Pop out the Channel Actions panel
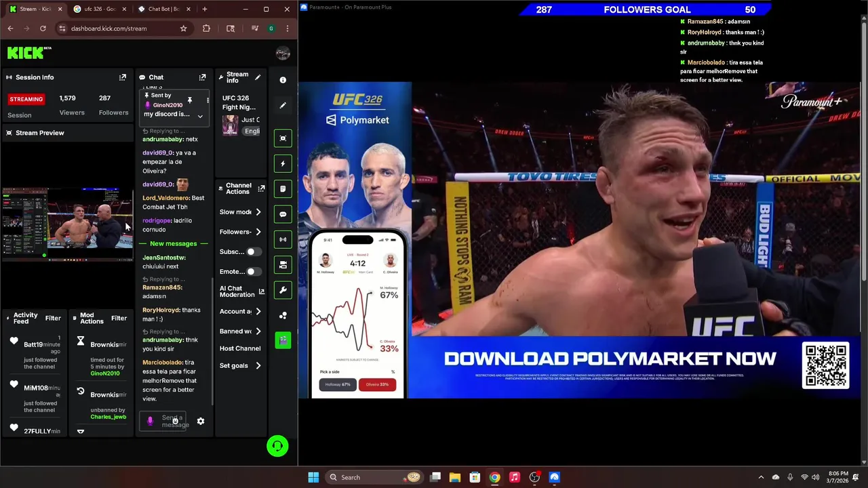This screenshot has width=868, height=488. (261, 188)
